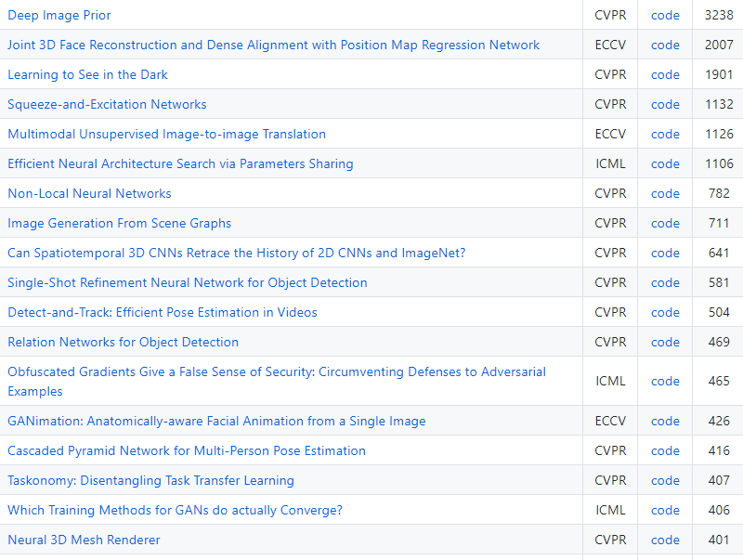Open Multimodal Unsupervised Image-to-image Translation paper

(x=167, y=134)
